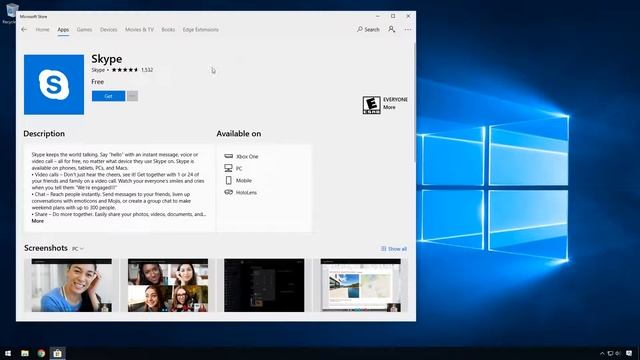The image size is (640, 360).
Task: Open the three-dot See more menu
Action: (408, 29)
